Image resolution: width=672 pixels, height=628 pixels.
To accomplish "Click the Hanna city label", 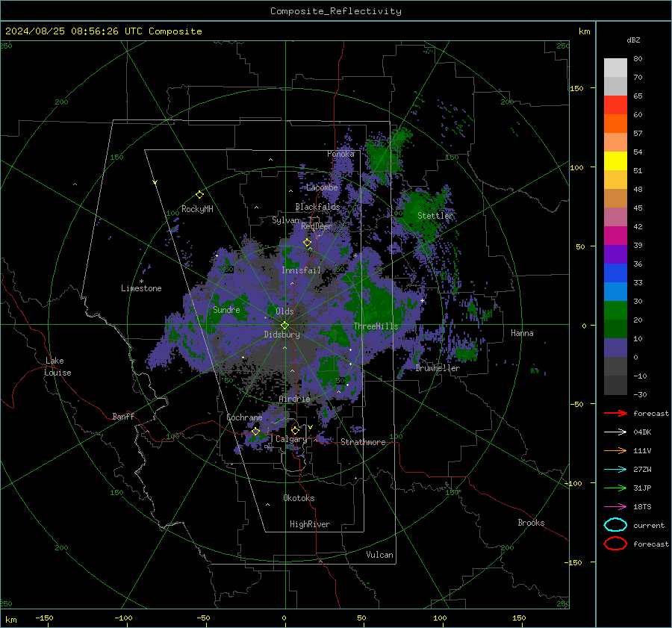I will coord(522,333).
